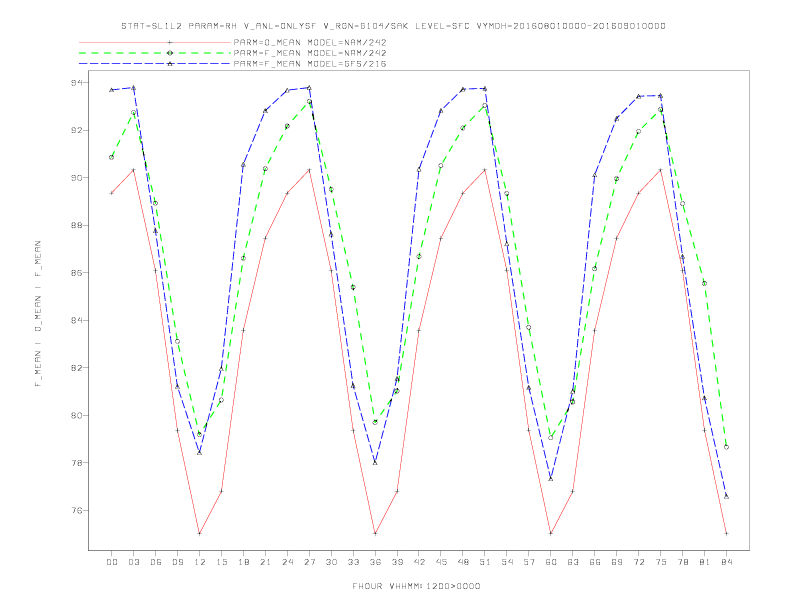
Task: Click the green circle marker in the legend
Action: 170,53
